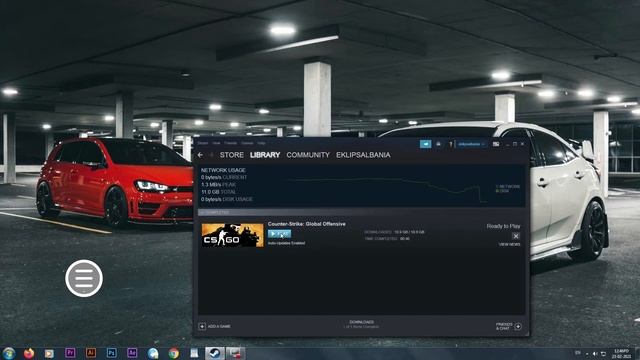Screen dimensions: 640x360
Task: Open the screen recorder taskbar icon
Action: coord(236,353)
